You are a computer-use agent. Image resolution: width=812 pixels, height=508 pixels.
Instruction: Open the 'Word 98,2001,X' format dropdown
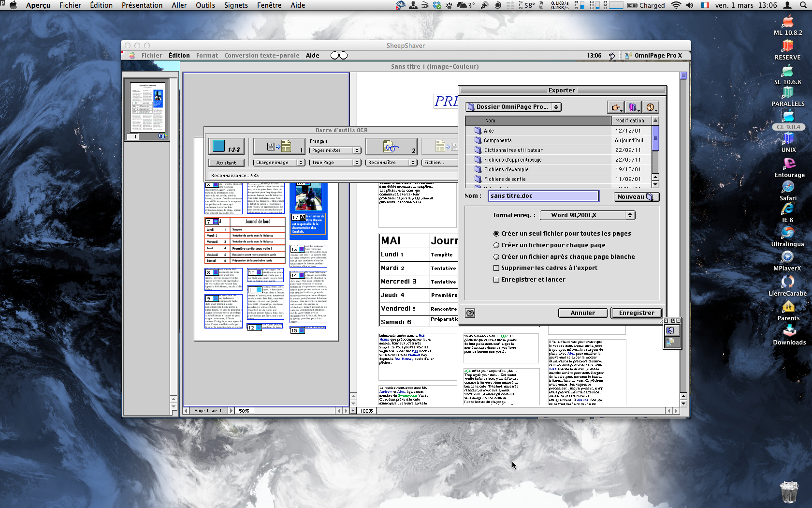pos(587,215)
